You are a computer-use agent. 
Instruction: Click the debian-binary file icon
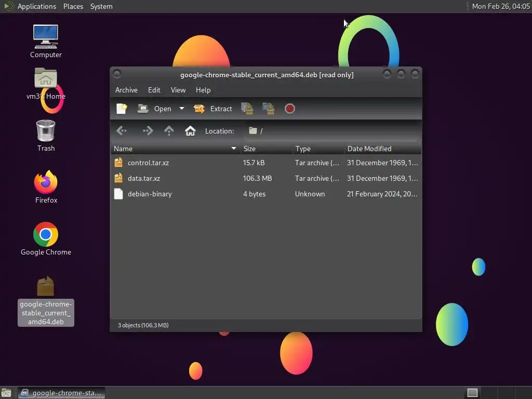tap(118, 194)
